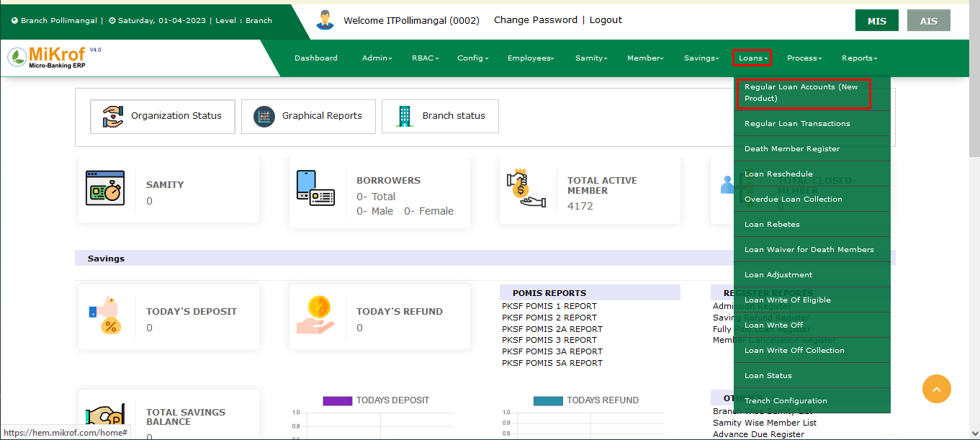Click the user avatar icon
Screen dimensions: 980x440
(325, 20)
